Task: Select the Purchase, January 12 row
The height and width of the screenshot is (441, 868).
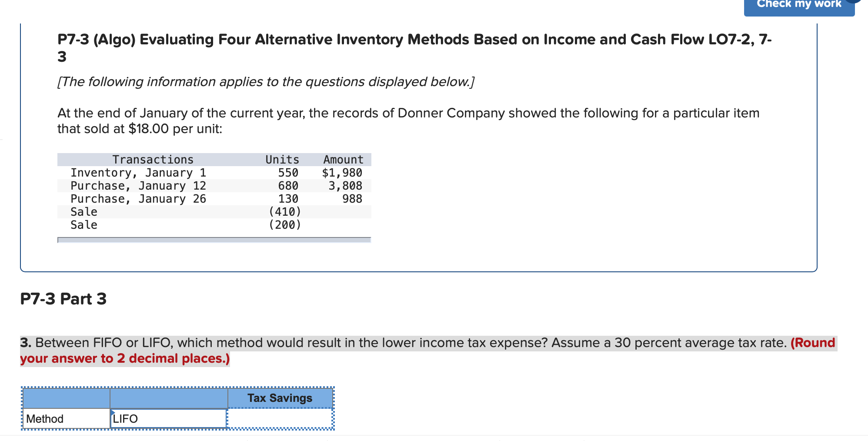Action: (x=139, y=186)
